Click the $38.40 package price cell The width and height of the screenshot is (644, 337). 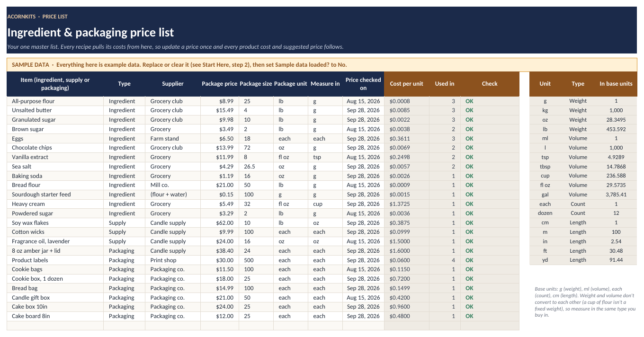click(220, 251)
